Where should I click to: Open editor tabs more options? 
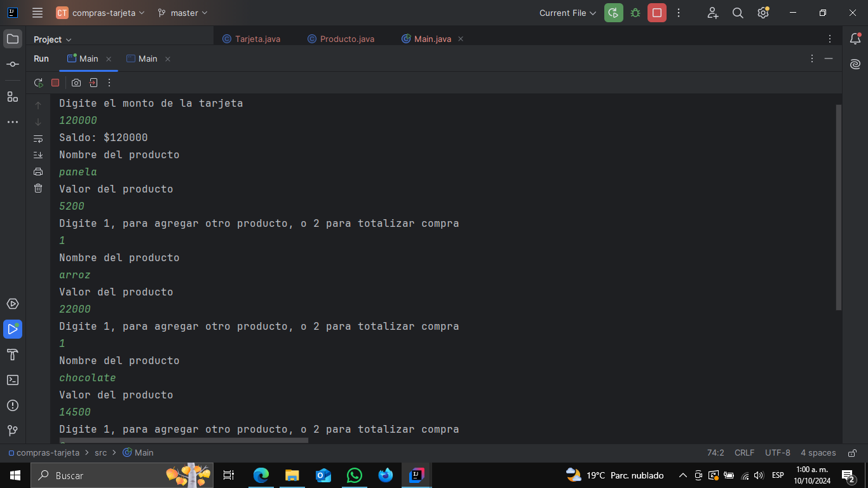(830, 39)
